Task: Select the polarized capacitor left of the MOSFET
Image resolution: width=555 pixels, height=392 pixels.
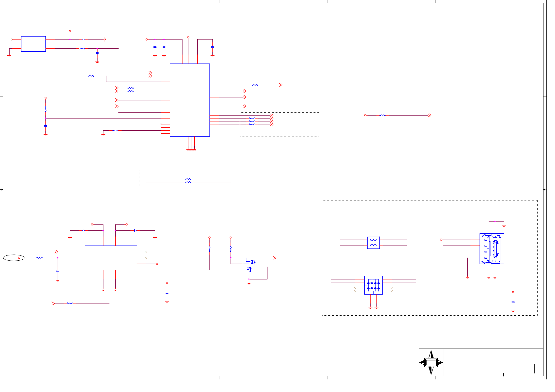Action: pyautogui.click(x=167, y=293)
